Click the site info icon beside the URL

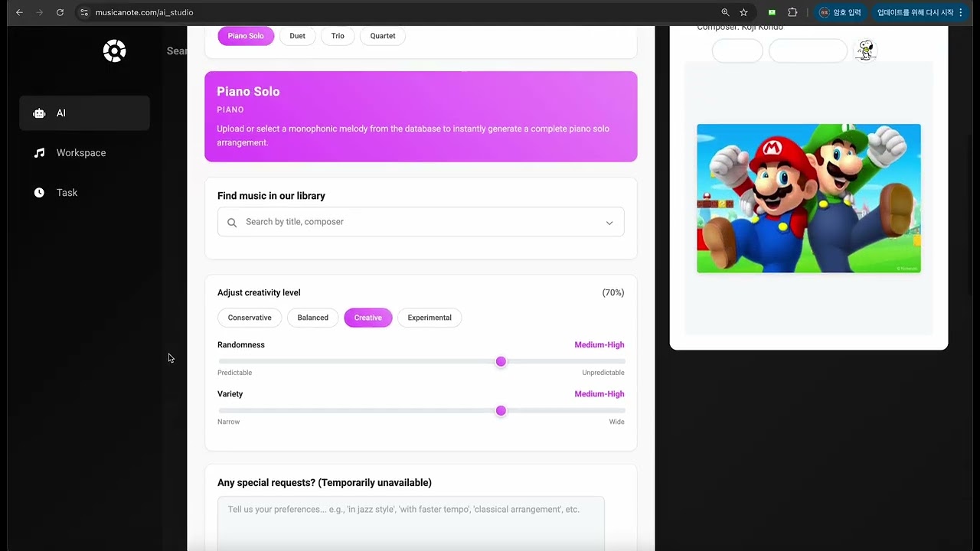click(x=84, y=12)
